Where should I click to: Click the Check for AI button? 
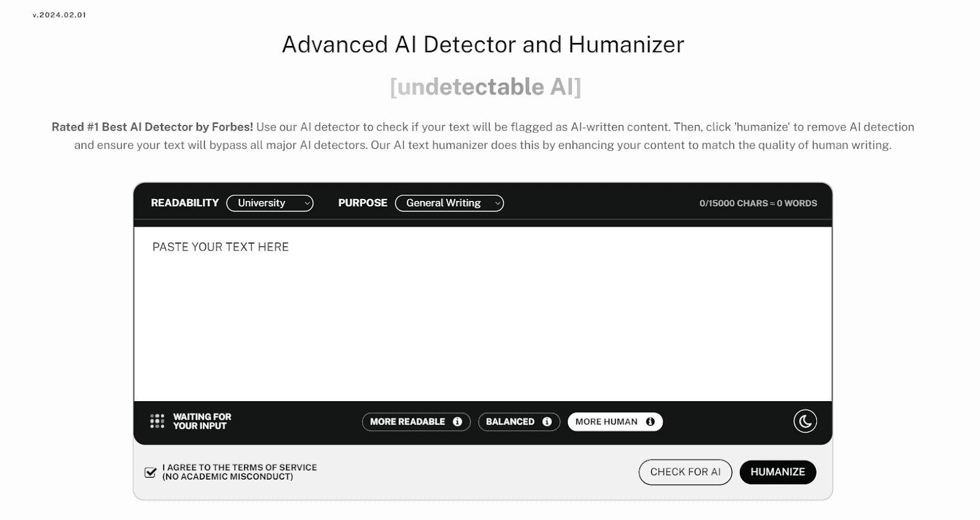pyautogui.click(x=685, y=472)
